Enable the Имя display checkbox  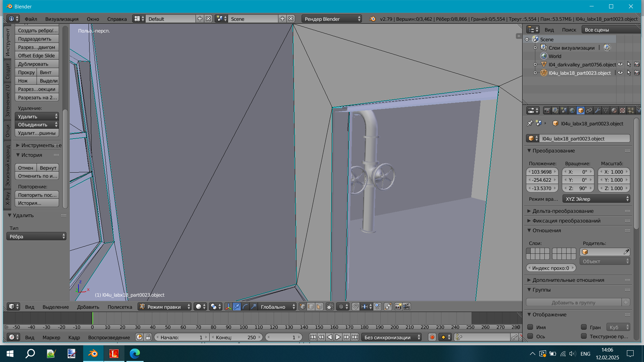530,327
